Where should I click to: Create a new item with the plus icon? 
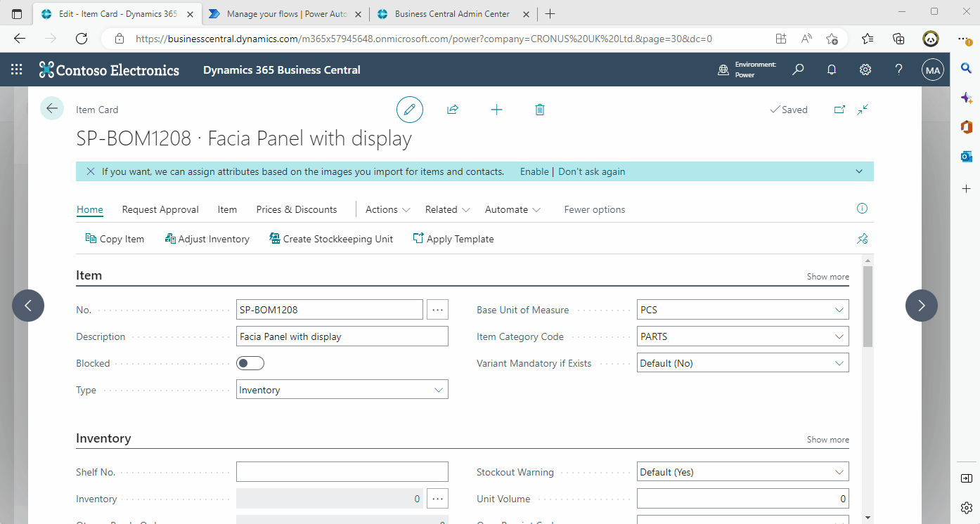click(496, 110)
